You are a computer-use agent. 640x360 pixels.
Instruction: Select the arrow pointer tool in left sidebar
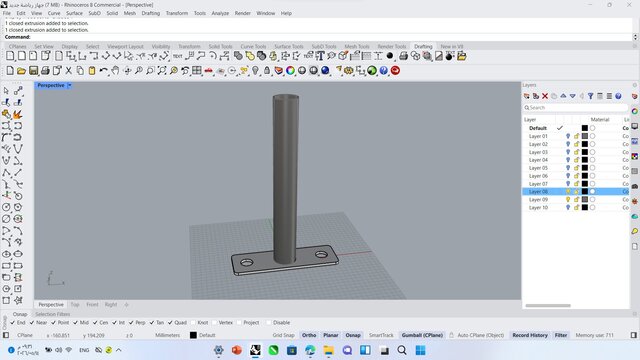click(x=6, y=91)
